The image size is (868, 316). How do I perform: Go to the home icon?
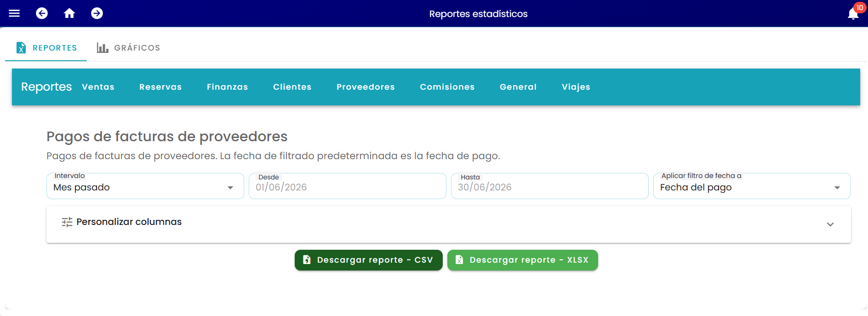pyautogui.click(x=69, y=13)
